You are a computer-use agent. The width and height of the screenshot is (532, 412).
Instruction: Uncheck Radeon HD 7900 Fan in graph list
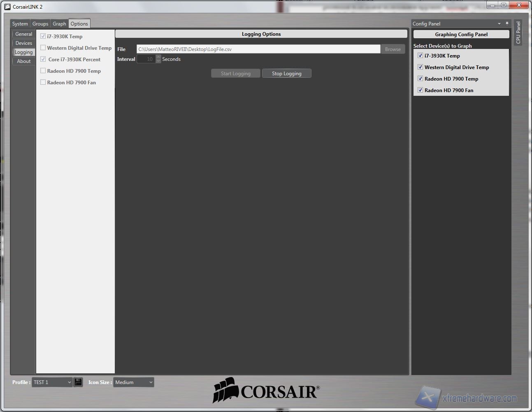(420, 90)
